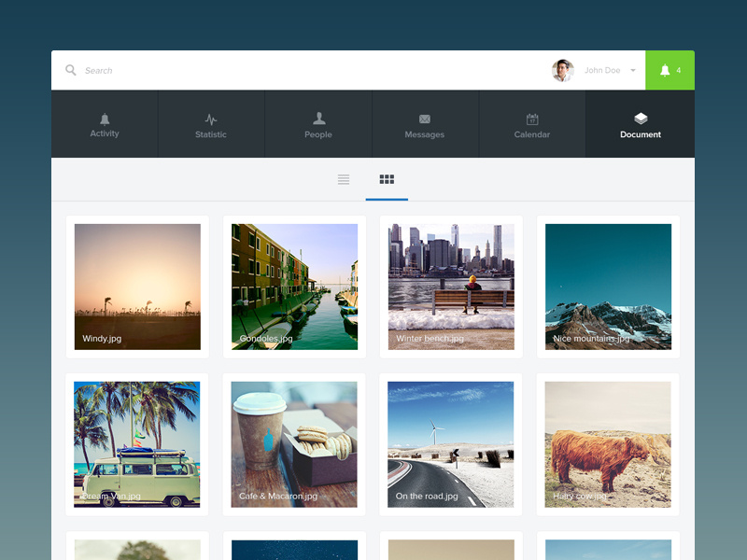Click the Dream Van.jpg file name label
The width and height of the screenshot is (747, 560).
(111, 497)
